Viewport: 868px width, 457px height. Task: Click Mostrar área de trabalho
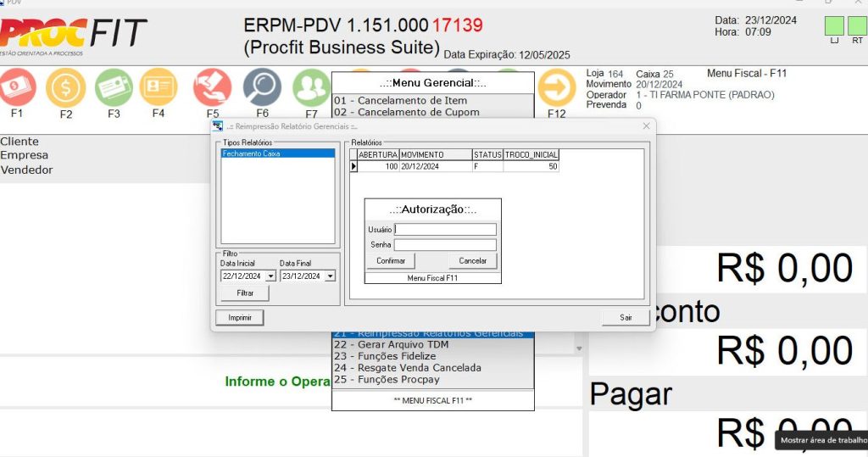click(x=823, y=440)
